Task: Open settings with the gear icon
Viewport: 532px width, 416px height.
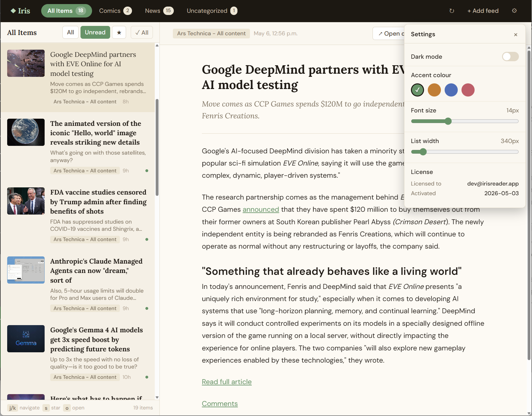Action: click(514, 11)
